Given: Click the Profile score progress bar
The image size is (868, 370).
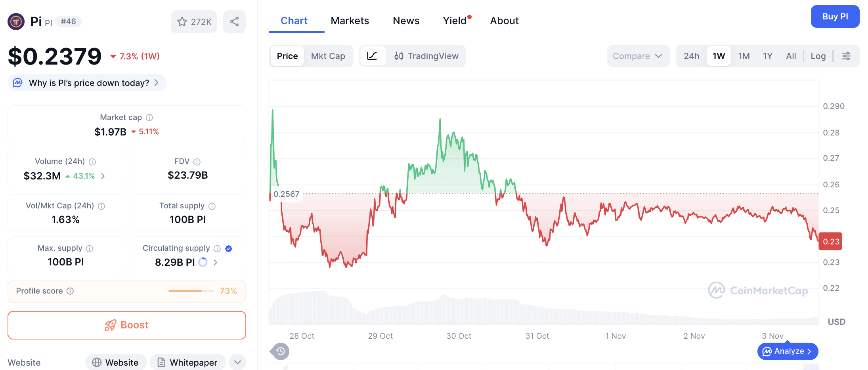Looking at the screenshot, I should point(191,291).
